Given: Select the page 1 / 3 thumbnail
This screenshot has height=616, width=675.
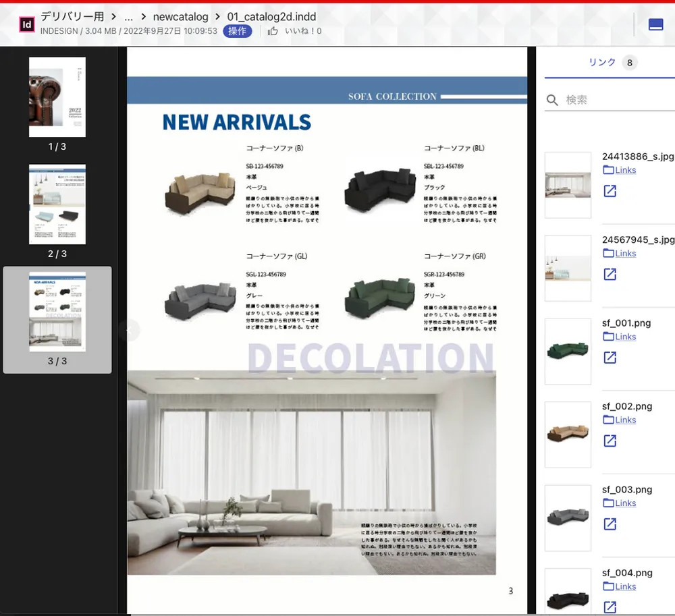Looking at the screenshot, I should (x=57, y=98).
